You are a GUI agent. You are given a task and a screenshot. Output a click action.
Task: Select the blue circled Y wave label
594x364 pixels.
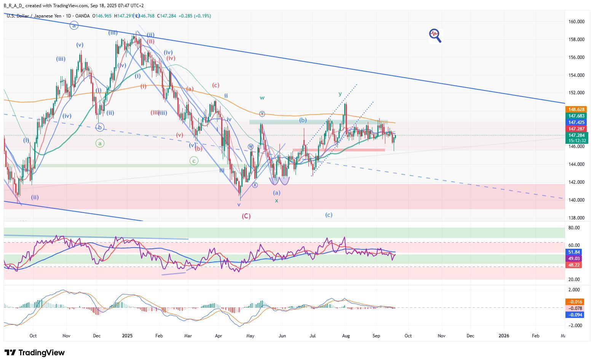[262, 114]
